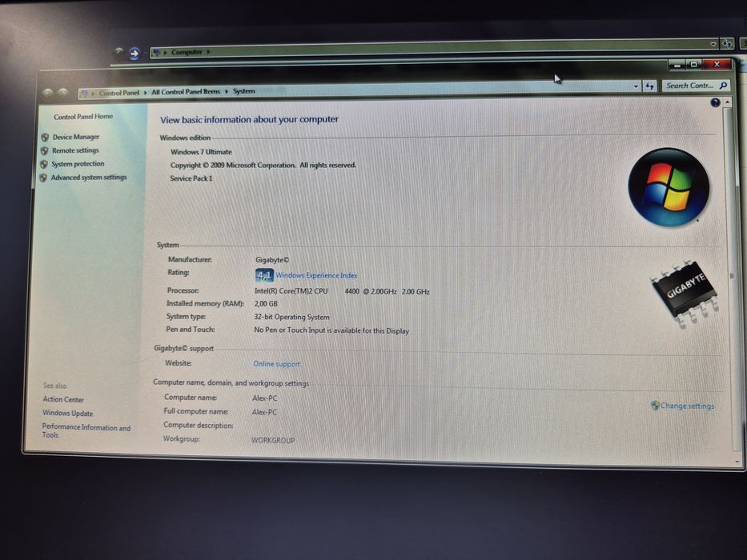Click the Forward button in System window
This screenshot has width=747, height=560.
pyautogui.click(x=63, y=92)
